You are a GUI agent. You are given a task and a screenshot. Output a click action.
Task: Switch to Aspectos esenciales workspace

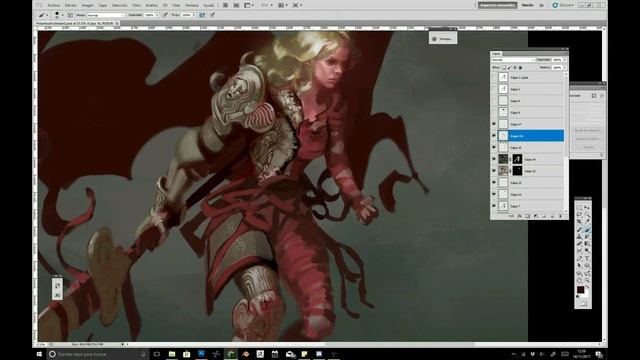click(x=498, y=5)
